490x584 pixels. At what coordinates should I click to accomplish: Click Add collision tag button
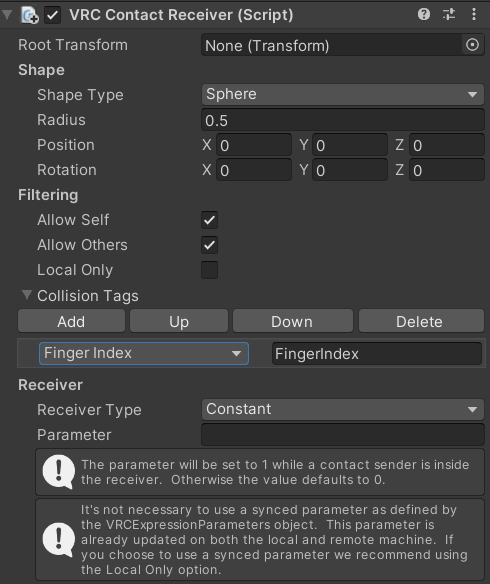pos(71,321)
